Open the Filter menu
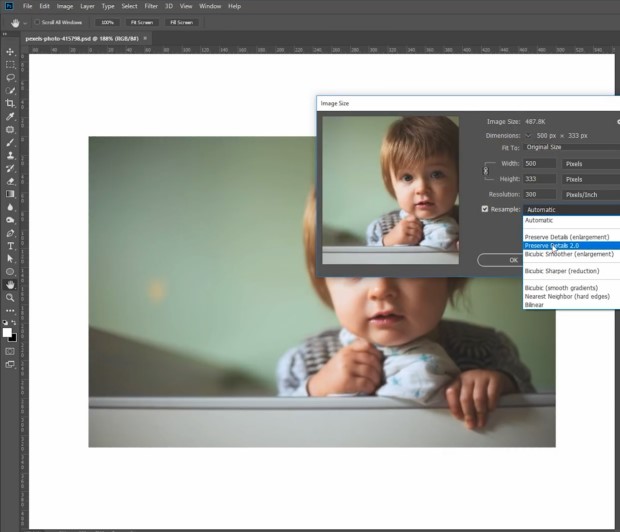620x532 pixels. 151,6
